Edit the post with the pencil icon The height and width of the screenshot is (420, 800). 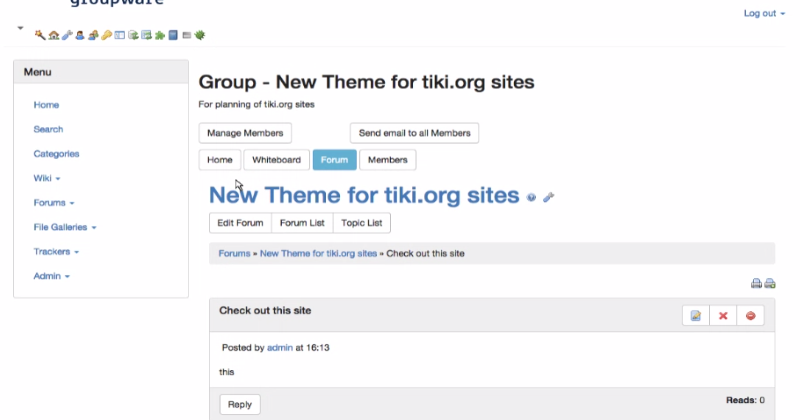(696, 315)
